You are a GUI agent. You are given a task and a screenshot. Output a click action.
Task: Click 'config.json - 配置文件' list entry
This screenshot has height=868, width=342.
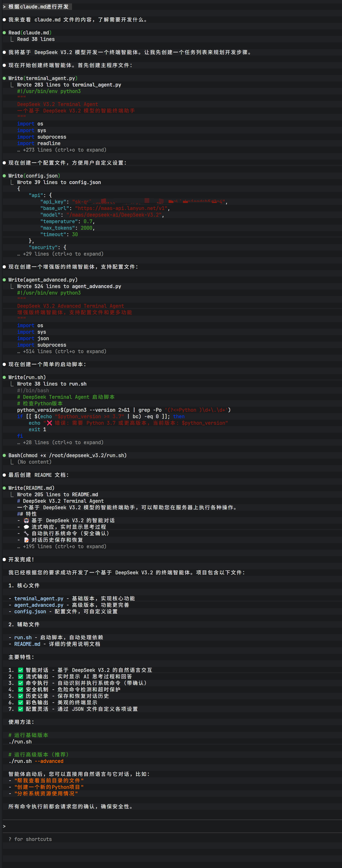point(63,611)
